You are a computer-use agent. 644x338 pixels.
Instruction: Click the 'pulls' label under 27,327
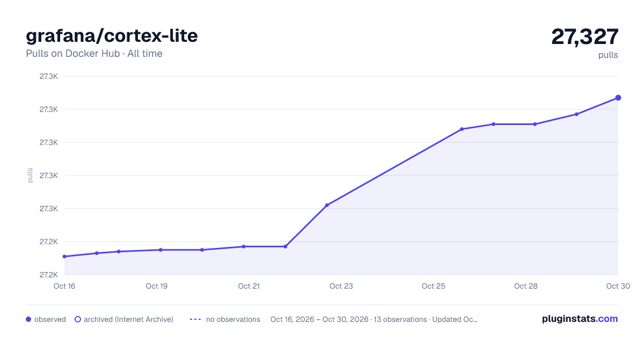click(x=608, y=55)
